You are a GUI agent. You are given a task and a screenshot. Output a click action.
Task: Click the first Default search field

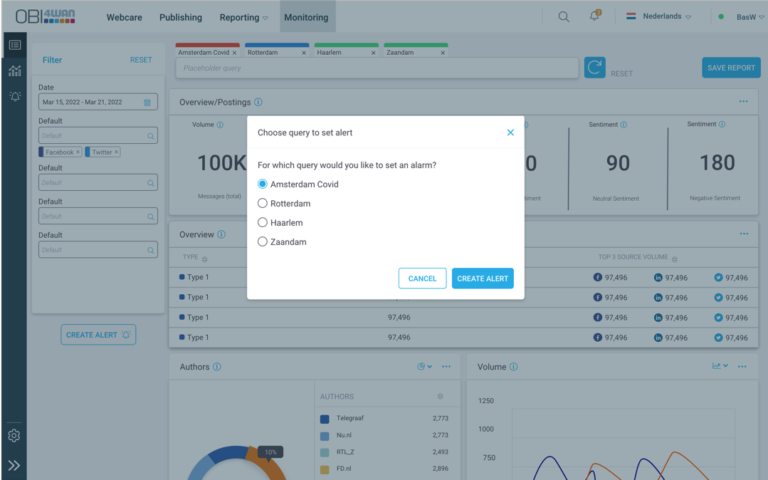(98, 136)
